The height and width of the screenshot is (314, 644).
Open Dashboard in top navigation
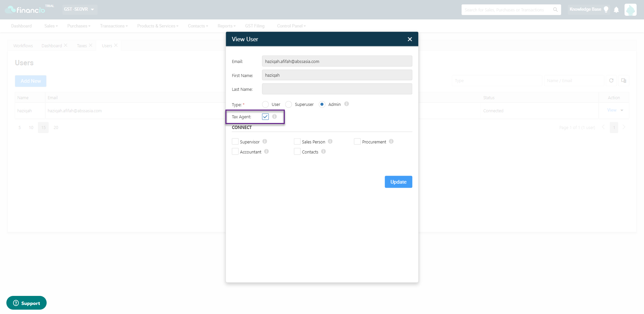coord(21,26)
